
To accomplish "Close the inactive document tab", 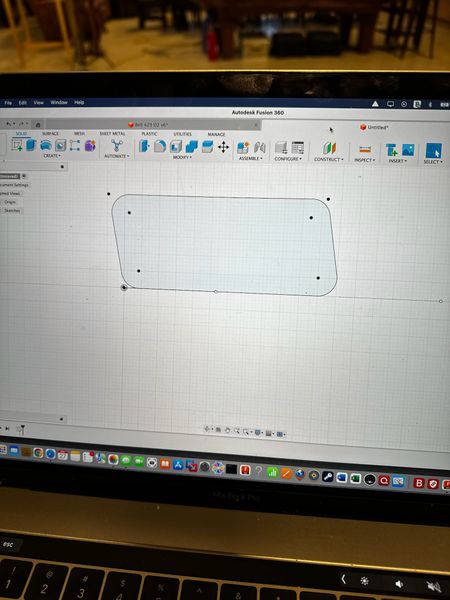I will pyautogui.click(x=256, y=125).
